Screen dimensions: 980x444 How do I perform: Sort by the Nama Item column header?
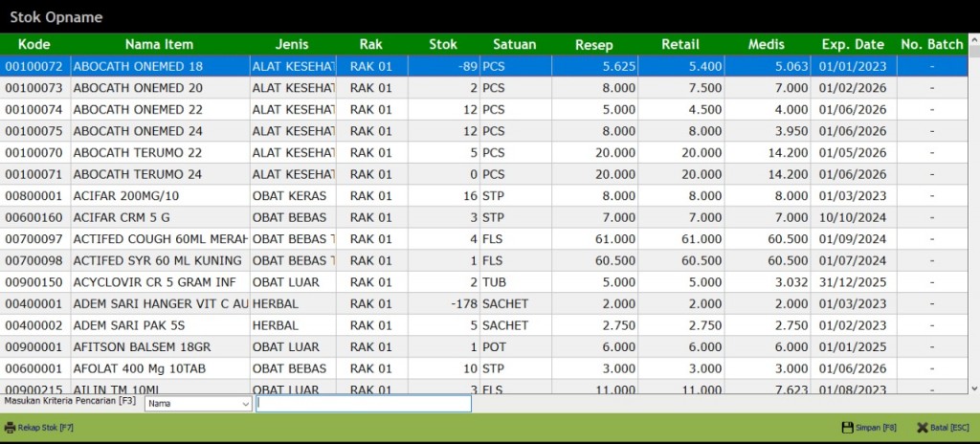click(159, 44)
